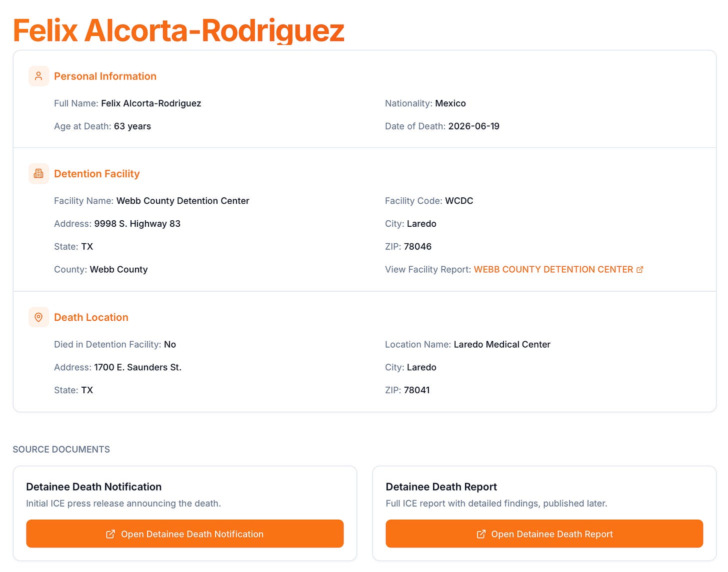Open Detainee Death Notification

pos(185,534)
